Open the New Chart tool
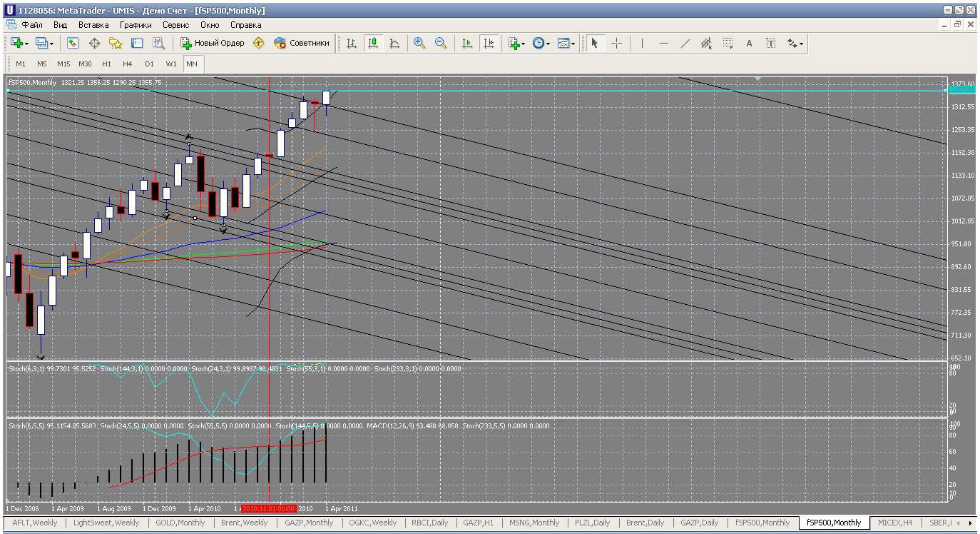This screenshot has height=534, width=980. 16,44
